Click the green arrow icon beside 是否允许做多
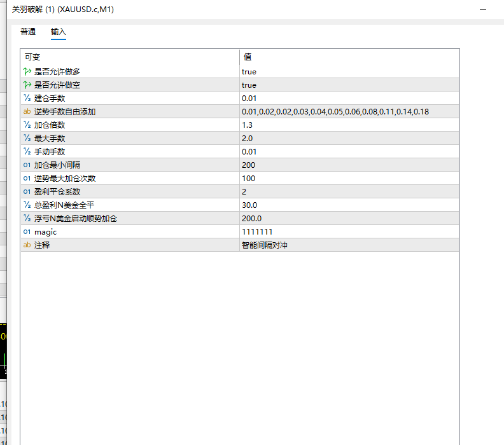The image size is (504, 445). (27, 71)
